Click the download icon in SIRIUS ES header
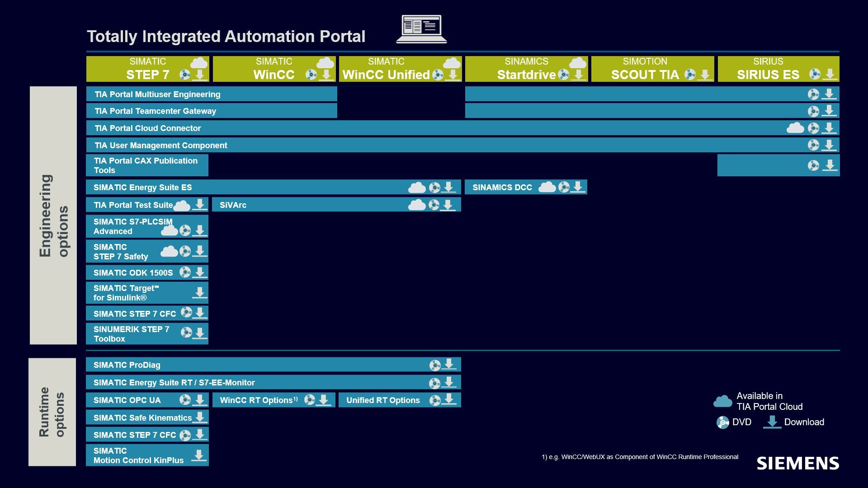Image resolution: width=868 pixels, height=488 pixels. pos(830,75)
